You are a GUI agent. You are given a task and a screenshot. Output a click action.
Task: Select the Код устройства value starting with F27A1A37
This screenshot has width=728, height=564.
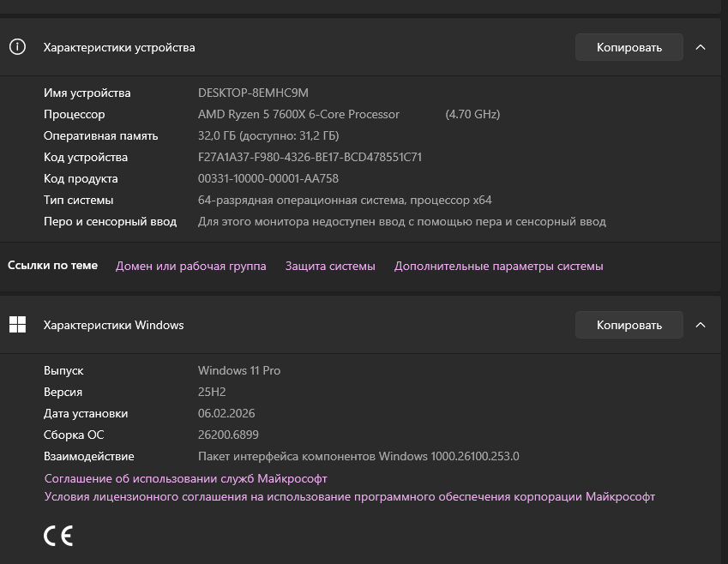310,157
